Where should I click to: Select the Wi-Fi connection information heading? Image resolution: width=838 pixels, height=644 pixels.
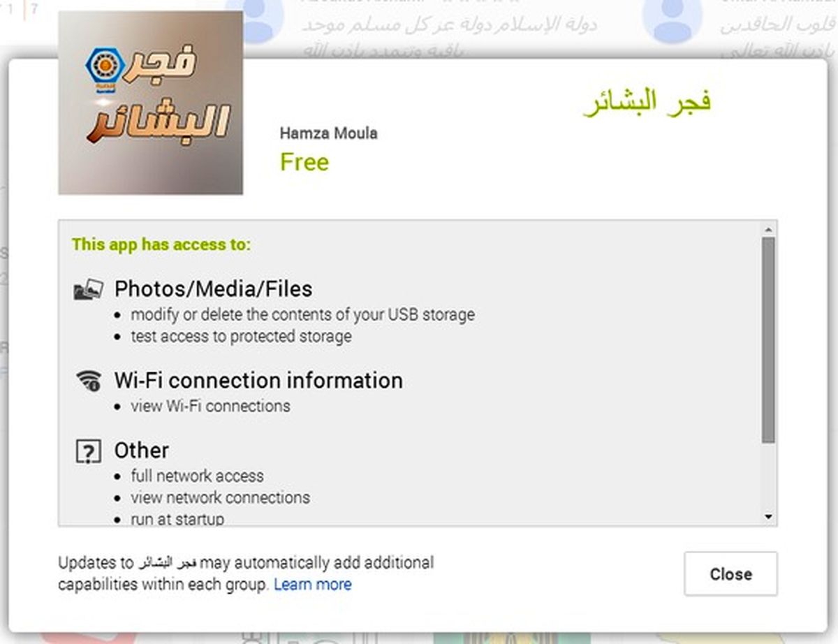point(258,381)
